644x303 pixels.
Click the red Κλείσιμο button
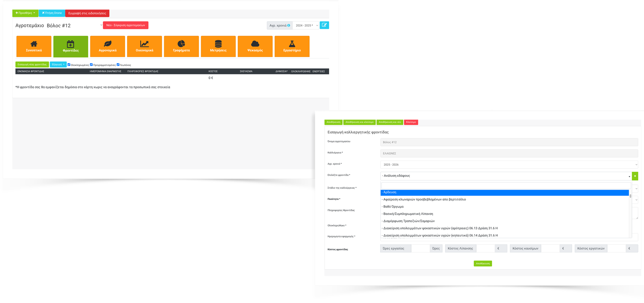[x=411, y=122]
